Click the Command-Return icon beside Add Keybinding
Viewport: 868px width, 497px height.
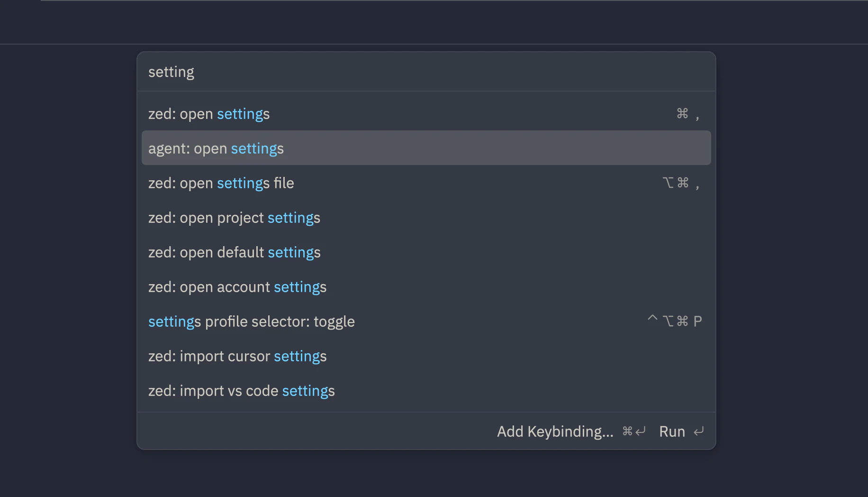tap(633, 432)
